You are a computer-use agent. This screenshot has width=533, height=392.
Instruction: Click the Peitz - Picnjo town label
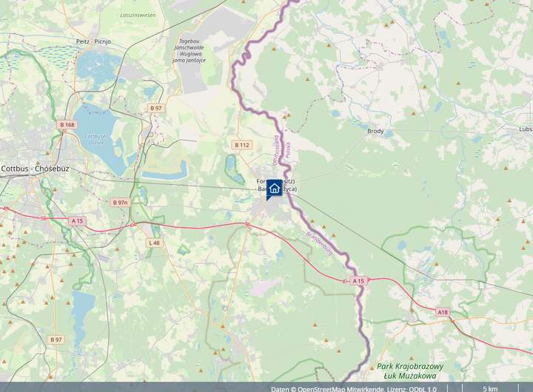click(93, 41)
